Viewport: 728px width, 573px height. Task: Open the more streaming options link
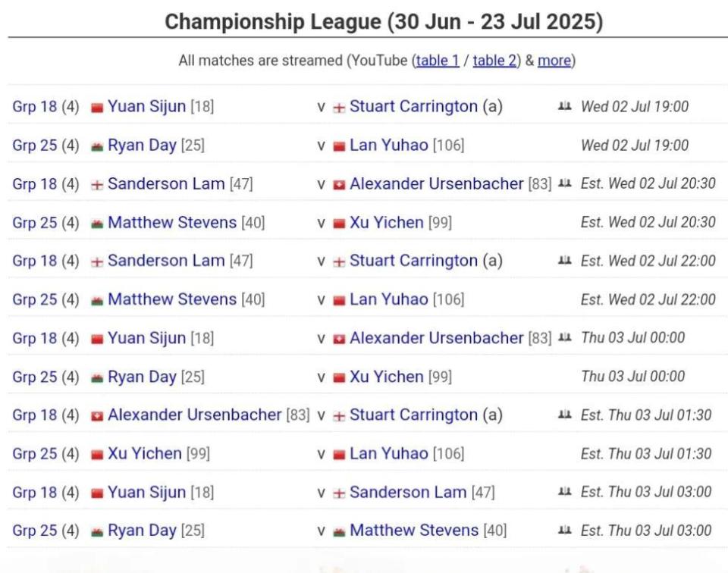tap(554, 61)
